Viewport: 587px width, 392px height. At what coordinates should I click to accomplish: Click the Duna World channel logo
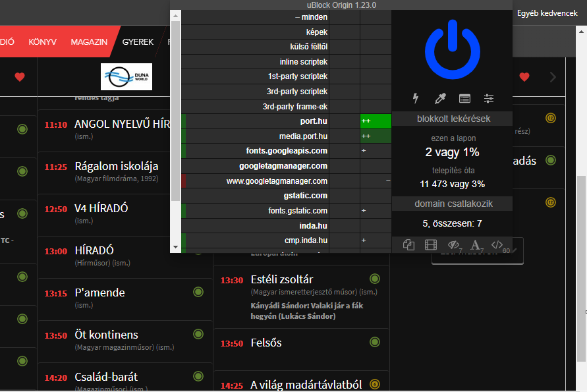tap(126, 76)
